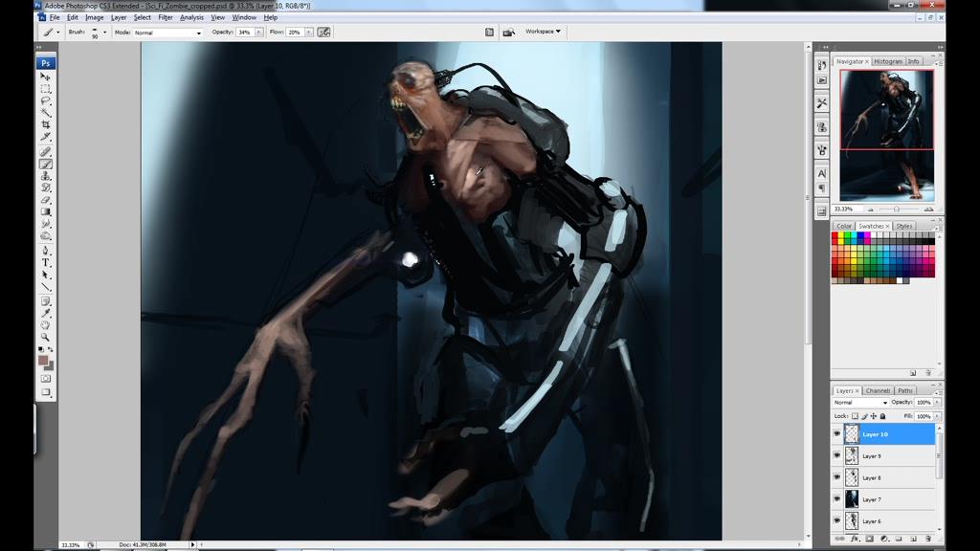Open the Brush preset picker arrow
The image size is (980, 551).
pyautogui.click(x=105, y=33)
